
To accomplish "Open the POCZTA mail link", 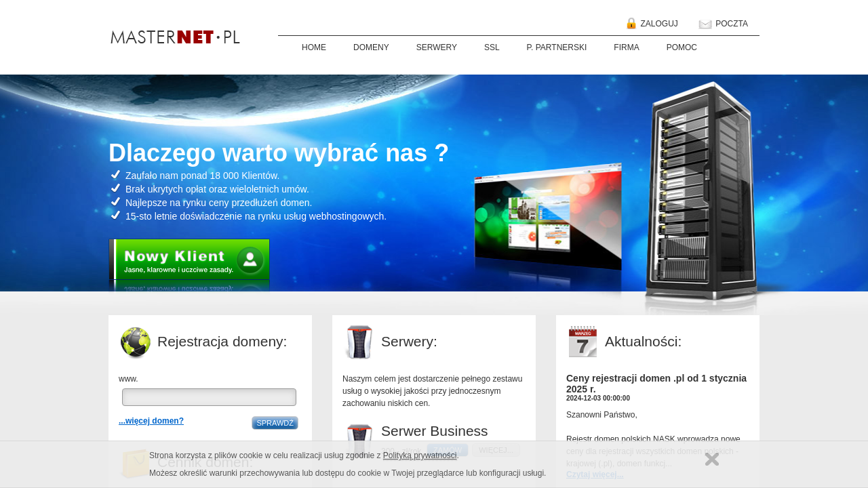I will [x=732, y=24].
